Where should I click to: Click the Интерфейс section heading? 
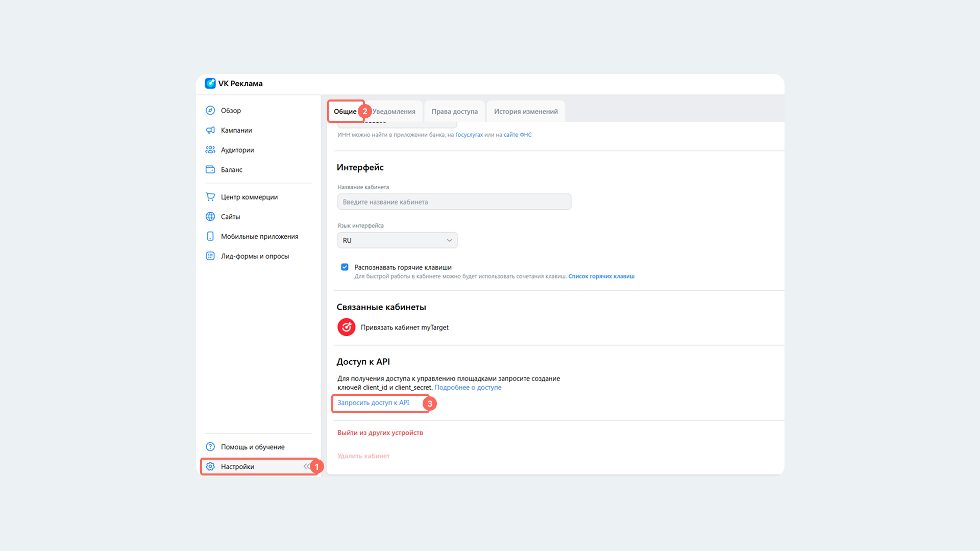tap(360, 167)
